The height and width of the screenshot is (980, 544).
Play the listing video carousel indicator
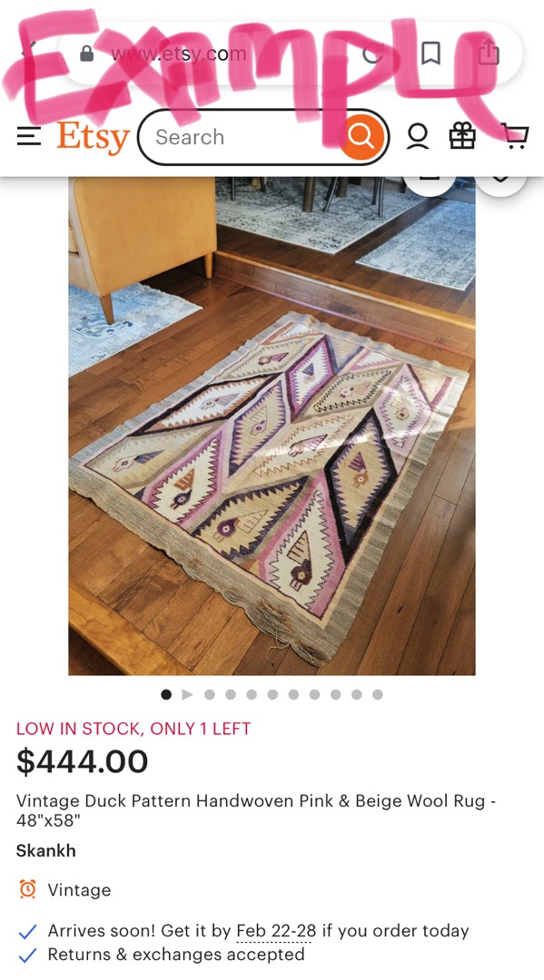click(187, 694)
